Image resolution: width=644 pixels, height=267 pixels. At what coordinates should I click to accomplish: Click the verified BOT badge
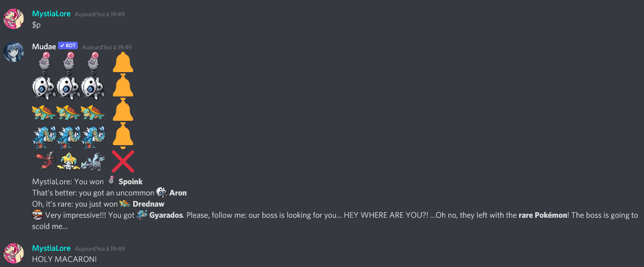coord(68,46)
